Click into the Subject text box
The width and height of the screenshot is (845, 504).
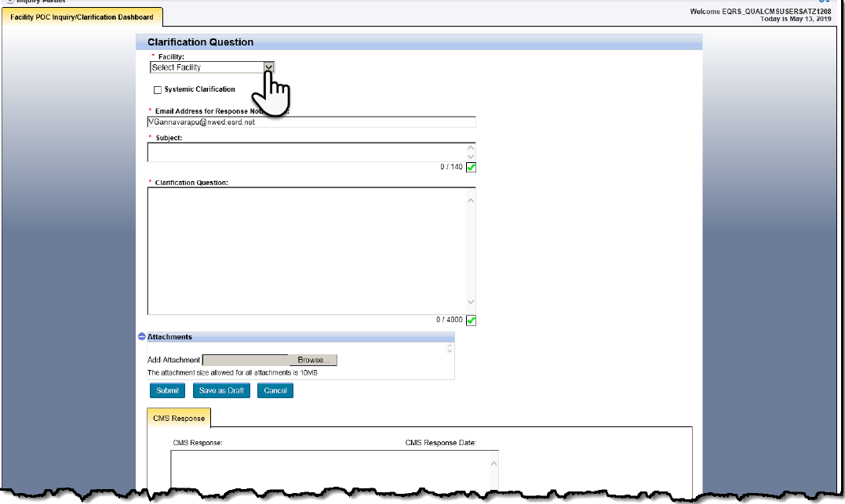click(x=311, y=152)
